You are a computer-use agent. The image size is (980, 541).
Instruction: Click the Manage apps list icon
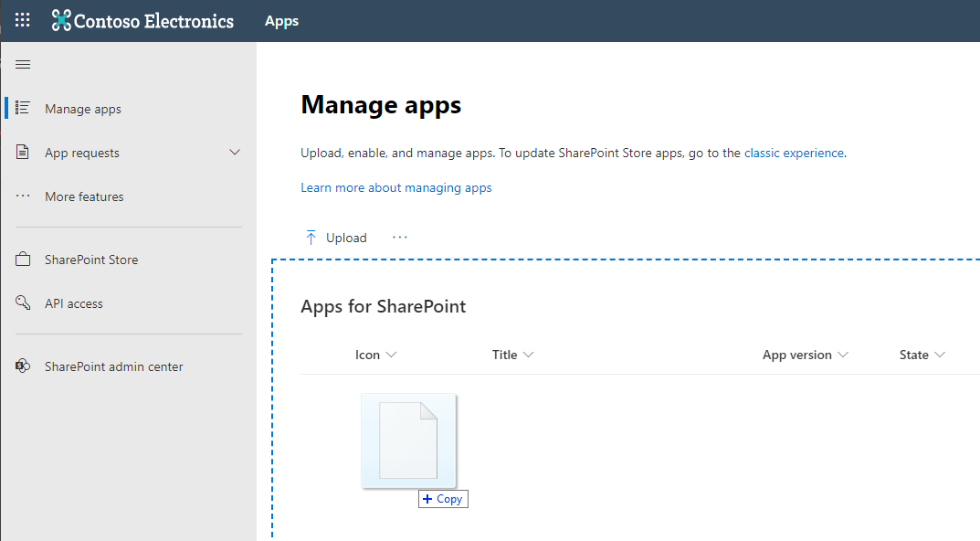tap(23, 108)
